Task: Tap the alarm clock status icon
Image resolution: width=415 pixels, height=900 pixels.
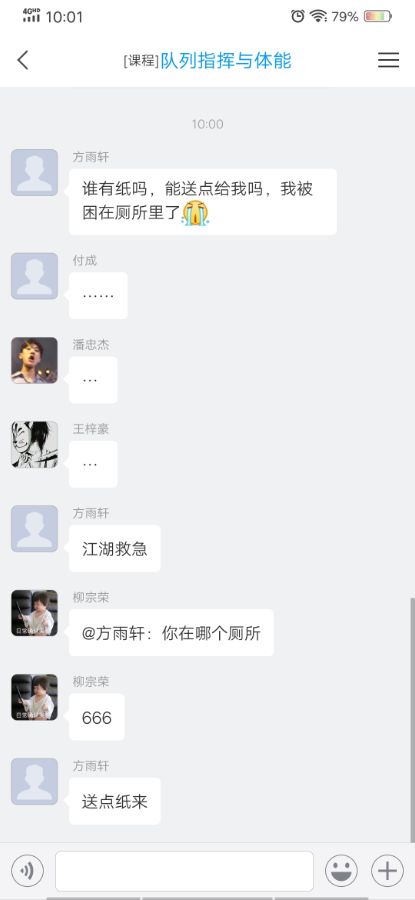Action: click(297, 16)
